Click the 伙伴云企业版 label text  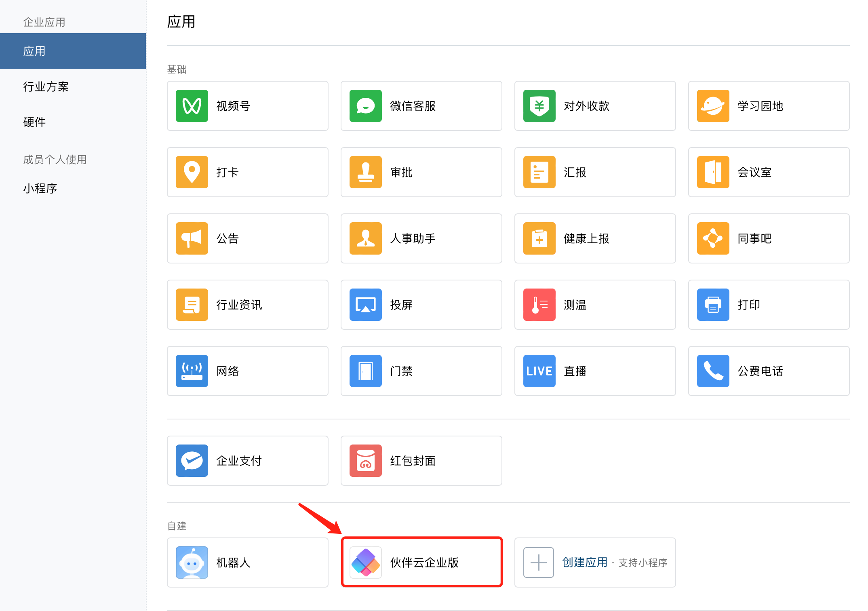point(424,563)
